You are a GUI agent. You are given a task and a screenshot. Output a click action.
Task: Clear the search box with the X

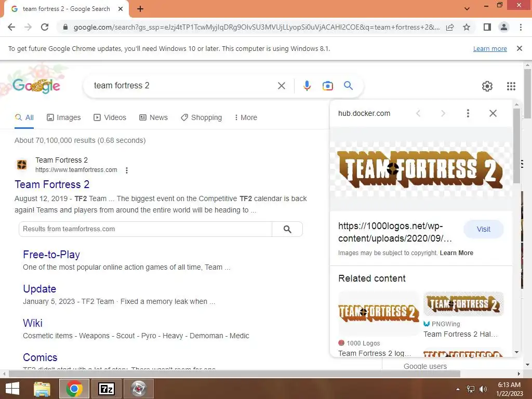coord(281,86)
